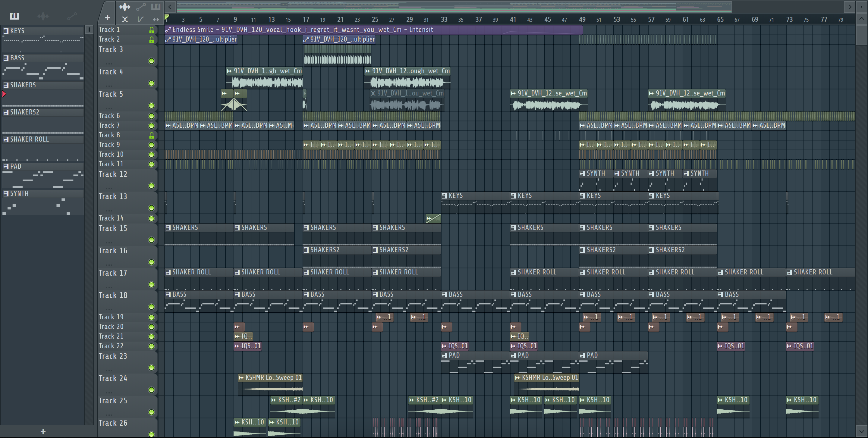Screen dimensions: 868x438
Task: Mute Track 4 with its green LED
Action: pyautogui.click(x=152, y=83)
